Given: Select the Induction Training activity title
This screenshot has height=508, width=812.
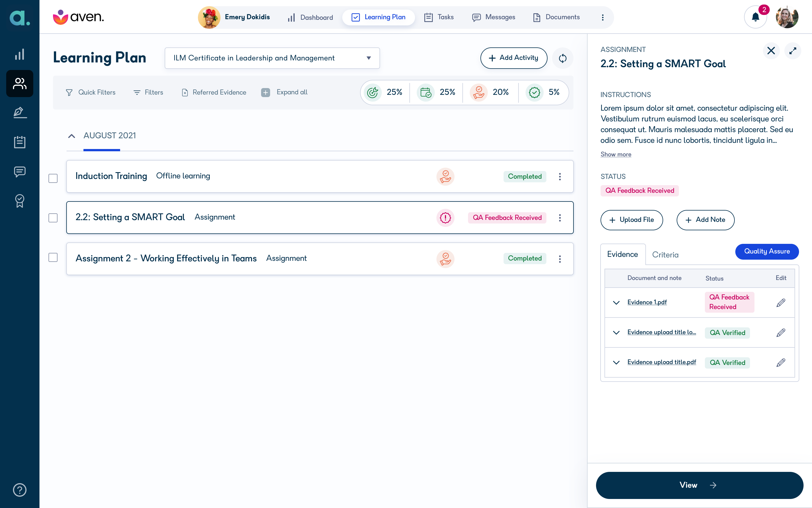Looking at the screenshot, I should pos(111,176).
